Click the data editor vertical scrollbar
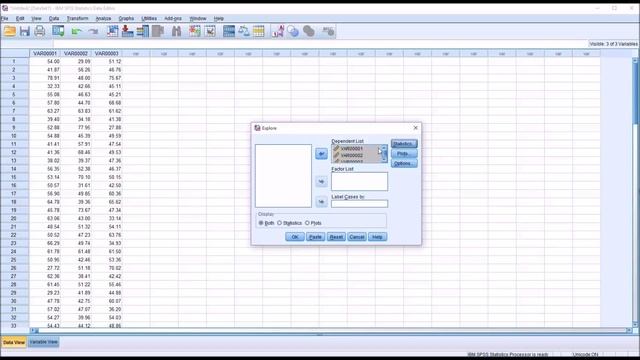Image resolution: width=640 pixels, height=360 pixels. tap(635, 192)
